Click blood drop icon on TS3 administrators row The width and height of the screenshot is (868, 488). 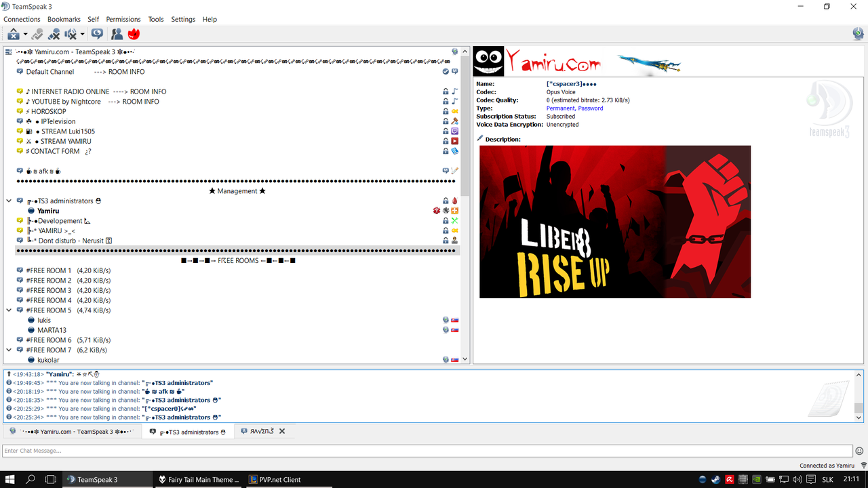pyautogui.click(x=455, y=201)
